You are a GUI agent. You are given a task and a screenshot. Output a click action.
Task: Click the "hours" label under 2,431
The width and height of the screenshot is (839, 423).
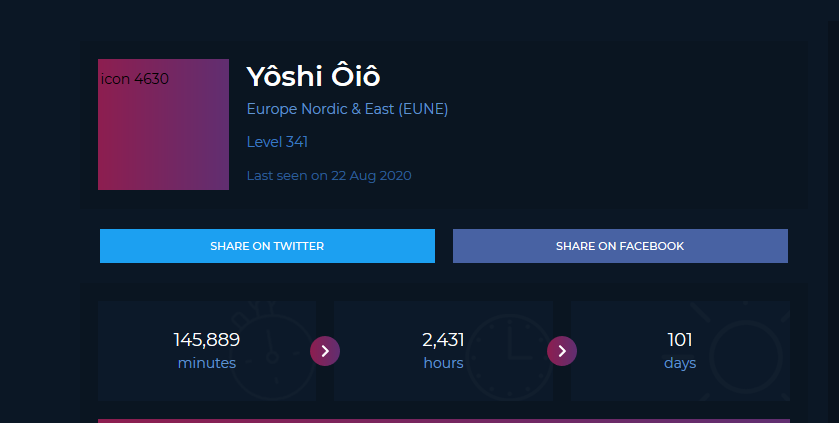click(x=443, y=363)
